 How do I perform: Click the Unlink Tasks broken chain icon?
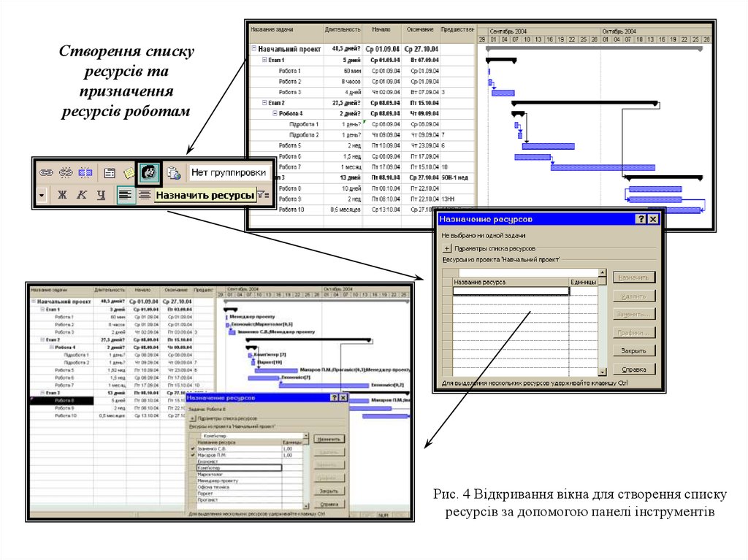point(65,173)
